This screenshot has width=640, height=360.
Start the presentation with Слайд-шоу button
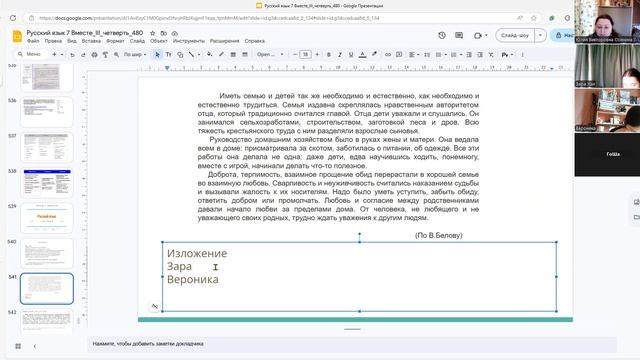[x=515, y=36]
